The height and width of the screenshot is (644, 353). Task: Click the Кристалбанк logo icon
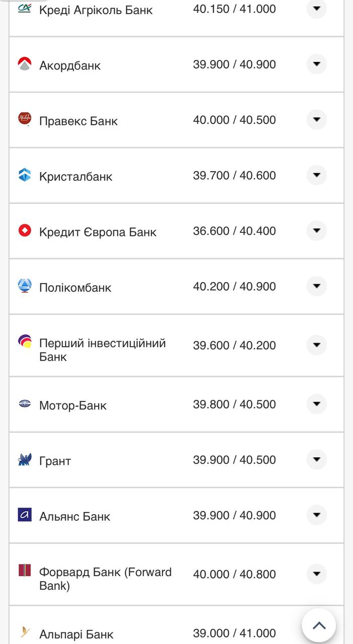25,175
